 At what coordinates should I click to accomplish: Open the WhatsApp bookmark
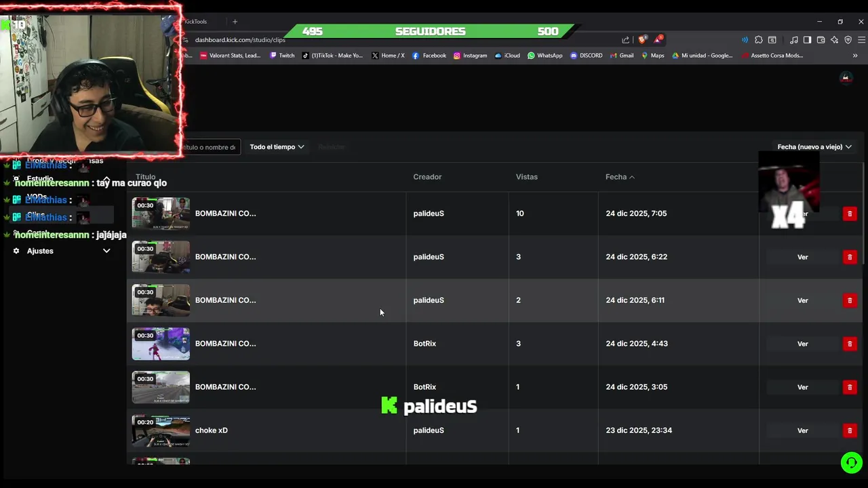[545, 56]
